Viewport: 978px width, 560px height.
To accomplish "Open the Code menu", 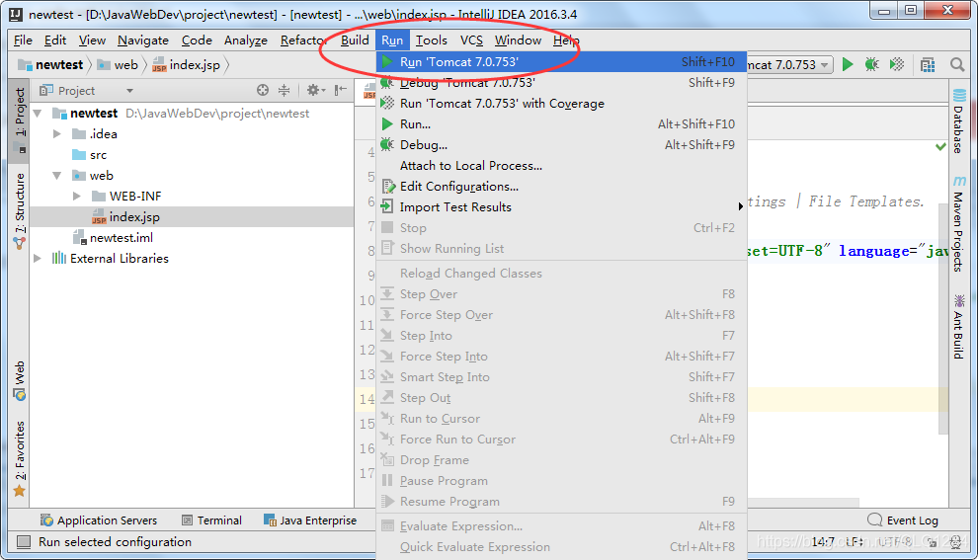I will (197, 40).
